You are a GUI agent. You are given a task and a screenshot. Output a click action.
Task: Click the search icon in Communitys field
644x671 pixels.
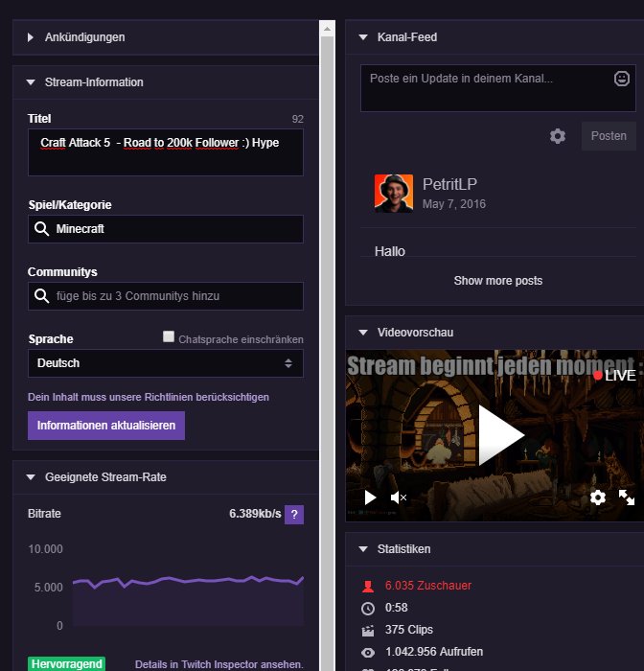click(41, 295)
